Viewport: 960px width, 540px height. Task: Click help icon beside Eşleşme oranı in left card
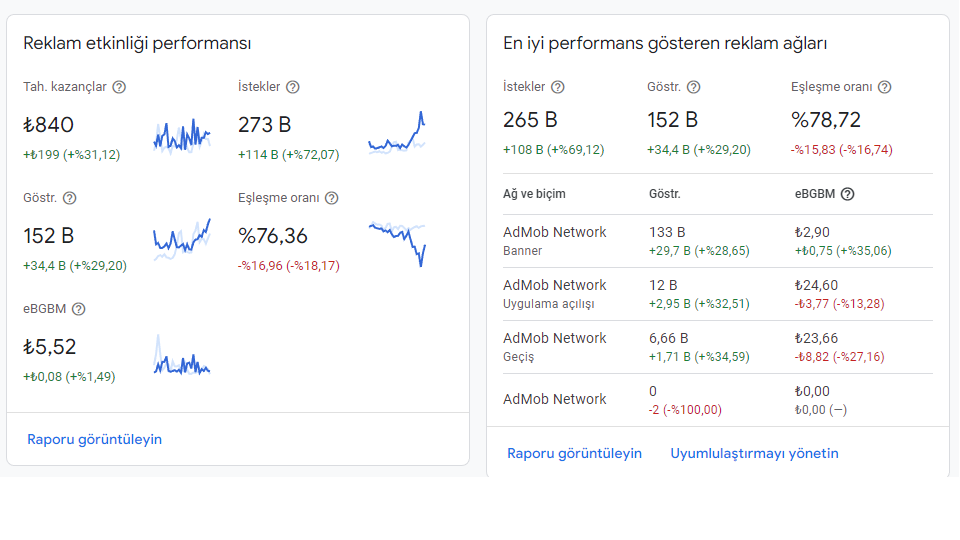pyautogui.click(x=331, y=198)
